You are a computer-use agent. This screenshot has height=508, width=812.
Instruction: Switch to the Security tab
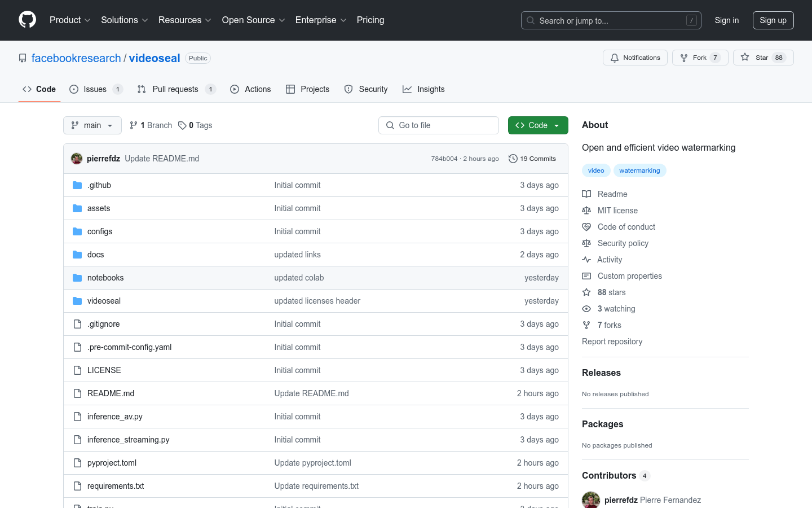366,89
